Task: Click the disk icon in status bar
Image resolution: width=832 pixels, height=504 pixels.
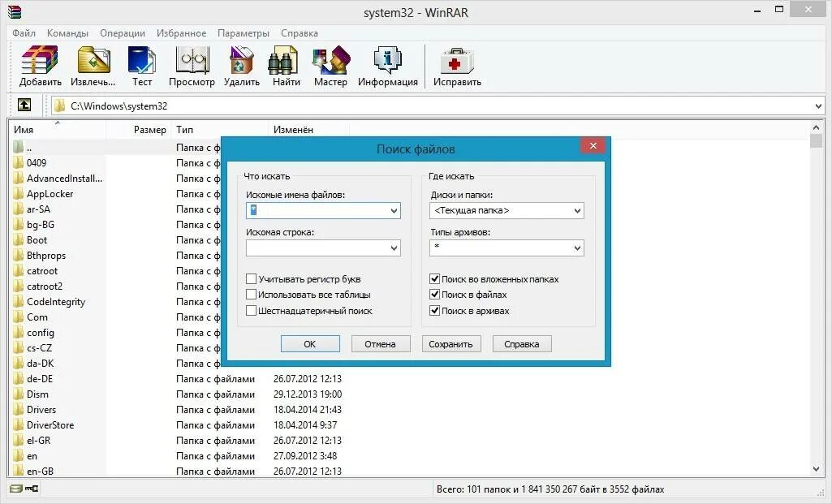Action: pyautogui.click(x=16, y=489)
